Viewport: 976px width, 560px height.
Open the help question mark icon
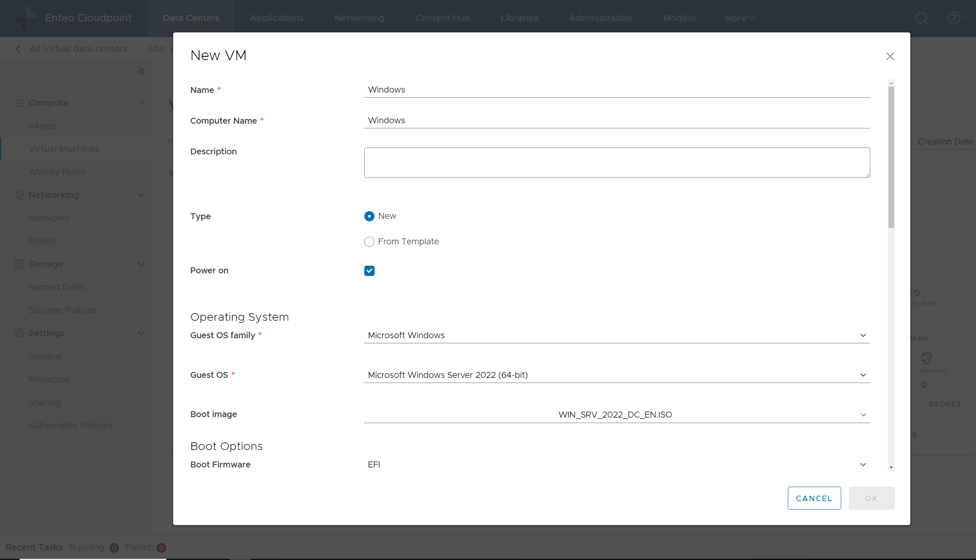(954, 18)
